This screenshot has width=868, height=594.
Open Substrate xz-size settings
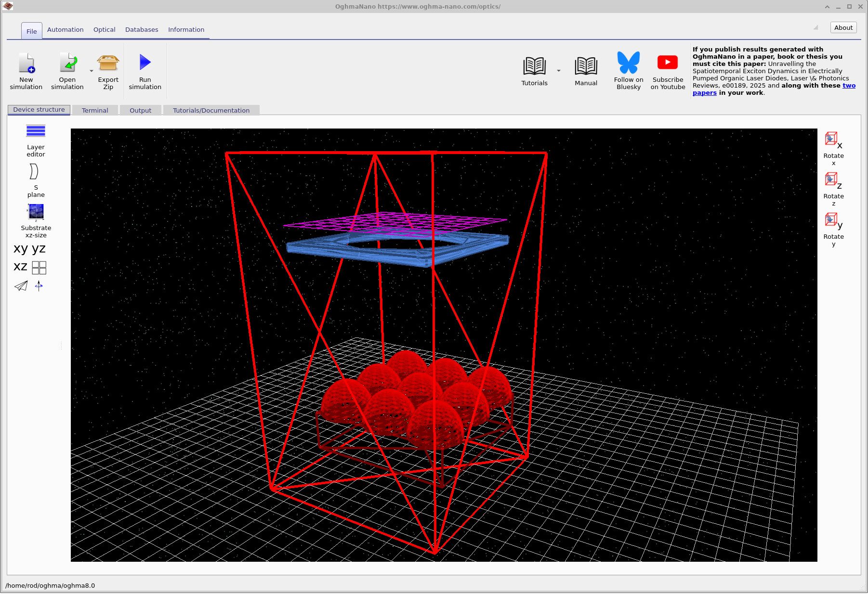(35, 212)
